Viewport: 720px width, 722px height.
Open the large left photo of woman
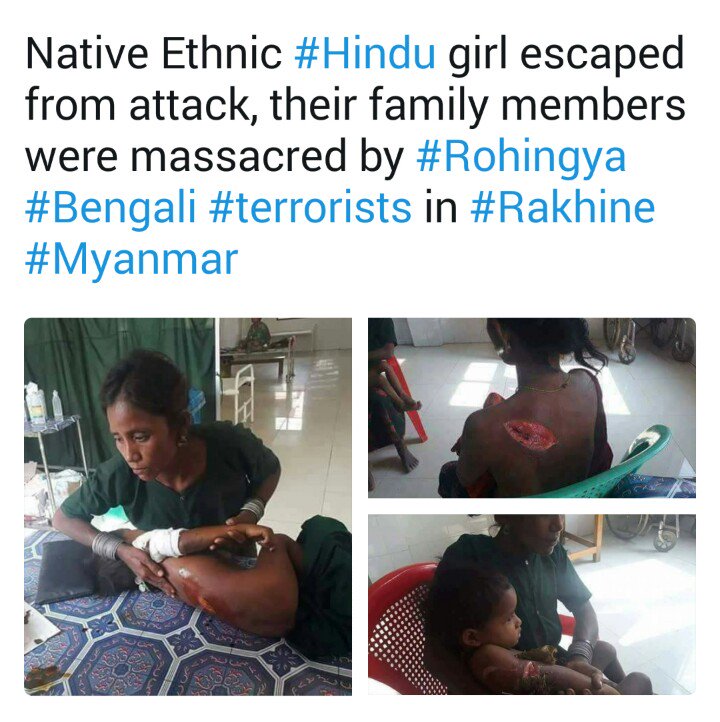[x=188, y=507]
